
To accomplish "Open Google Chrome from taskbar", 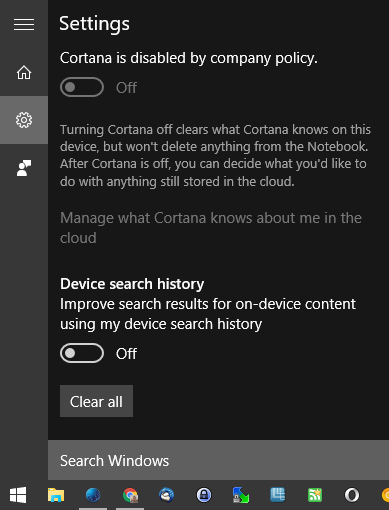I will click(x=130, y=495).
